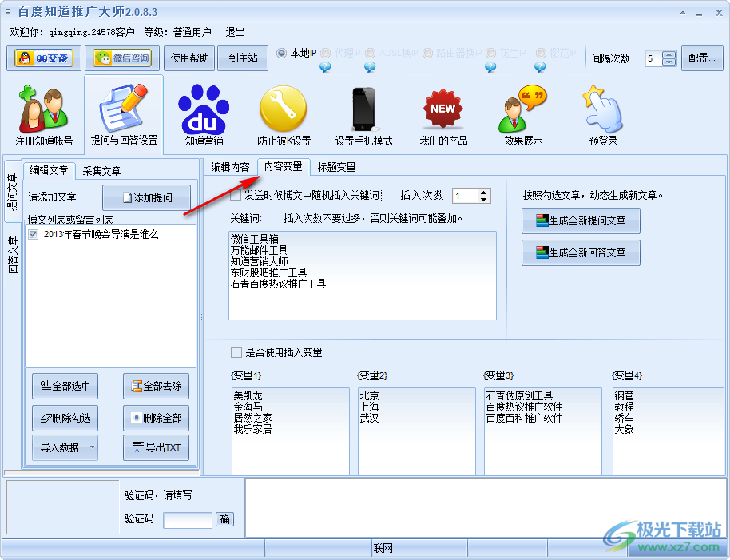Click 全部选中 button

(65, 386)
